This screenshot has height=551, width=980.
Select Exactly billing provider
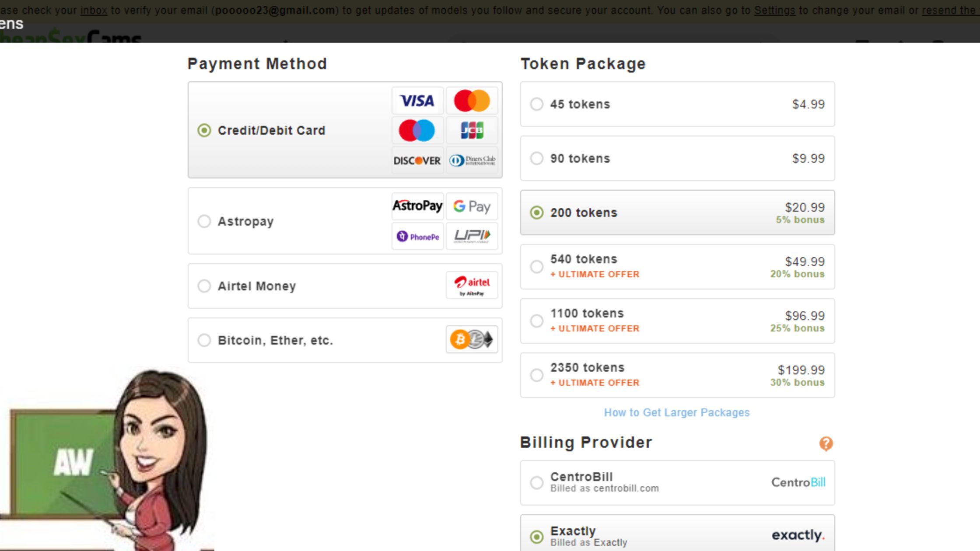(x=677, y=534)
